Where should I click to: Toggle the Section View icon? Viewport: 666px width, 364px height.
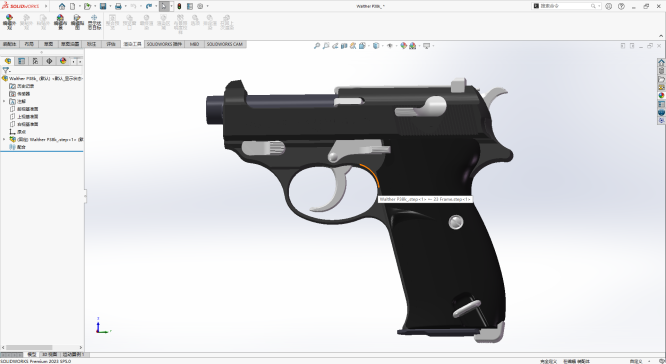pos(344,46)
